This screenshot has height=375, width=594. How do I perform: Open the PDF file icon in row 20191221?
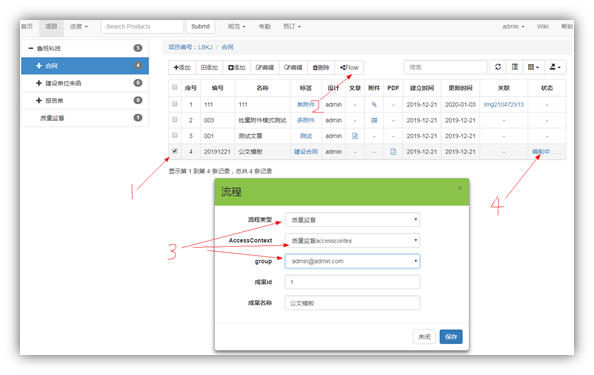click(393, 152)
